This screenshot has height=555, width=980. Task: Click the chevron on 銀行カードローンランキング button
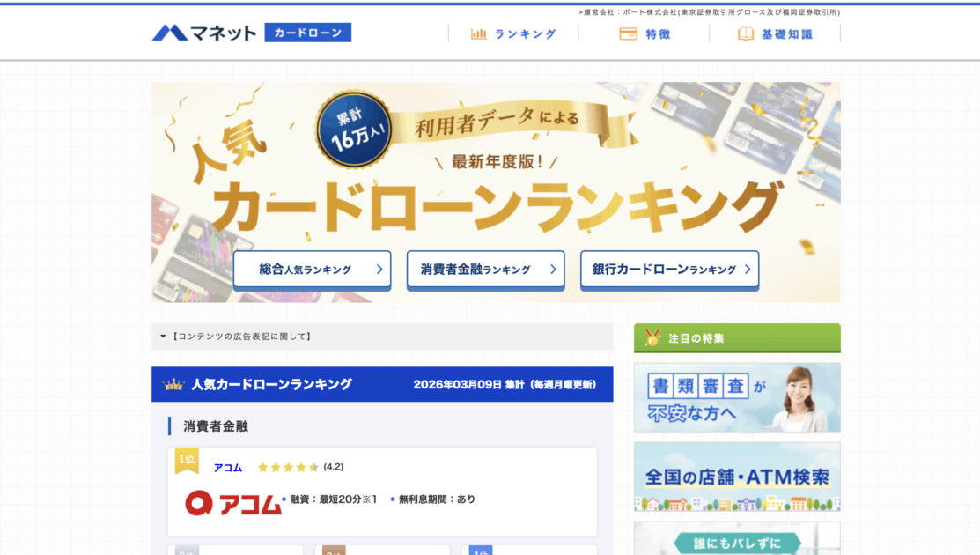pyautogui.click(x=748, y=270)
